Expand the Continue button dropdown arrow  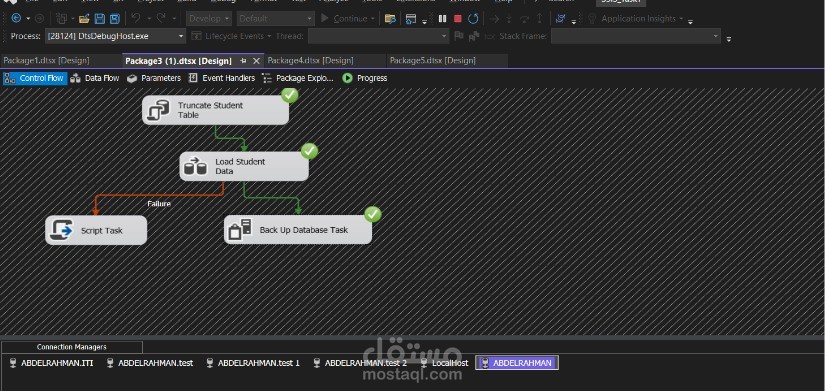click(x=373, y=19)
